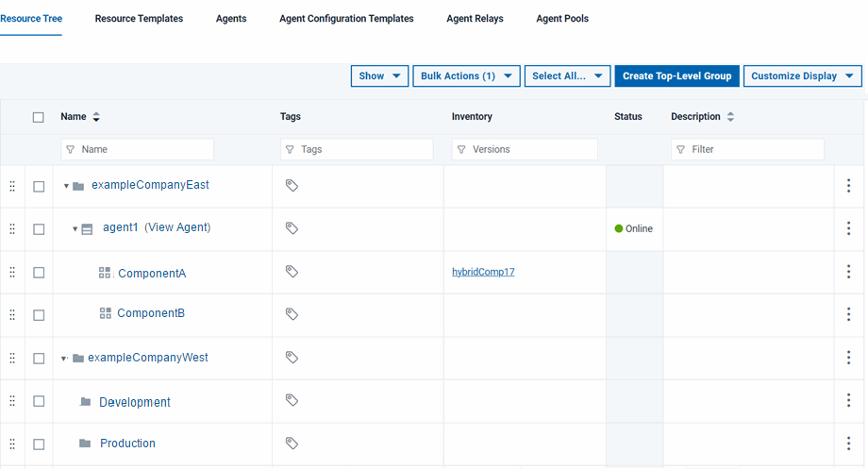Select the checkbox for Development row
Viewport: 868px width, 469px height.
tap(39, 401)
